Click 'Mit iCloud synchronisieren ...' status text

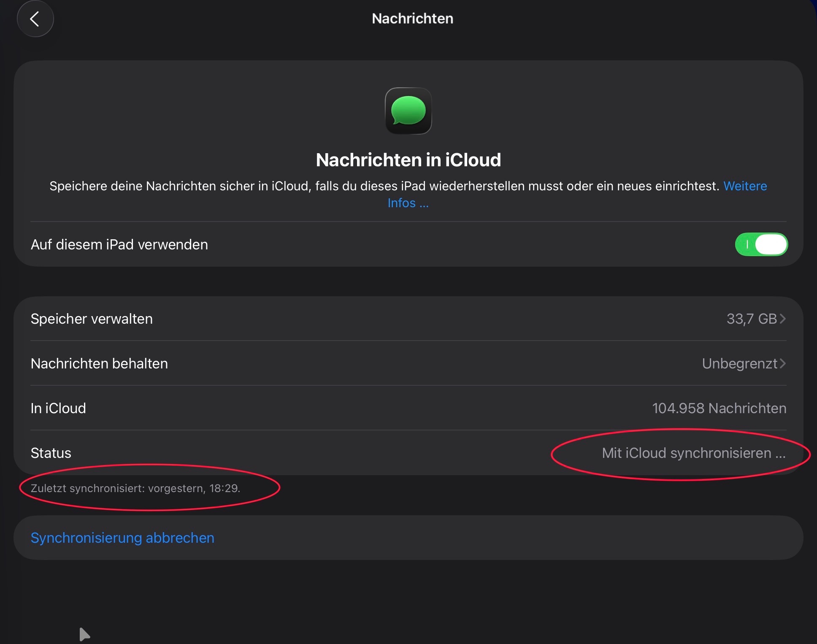coord(693,453)
